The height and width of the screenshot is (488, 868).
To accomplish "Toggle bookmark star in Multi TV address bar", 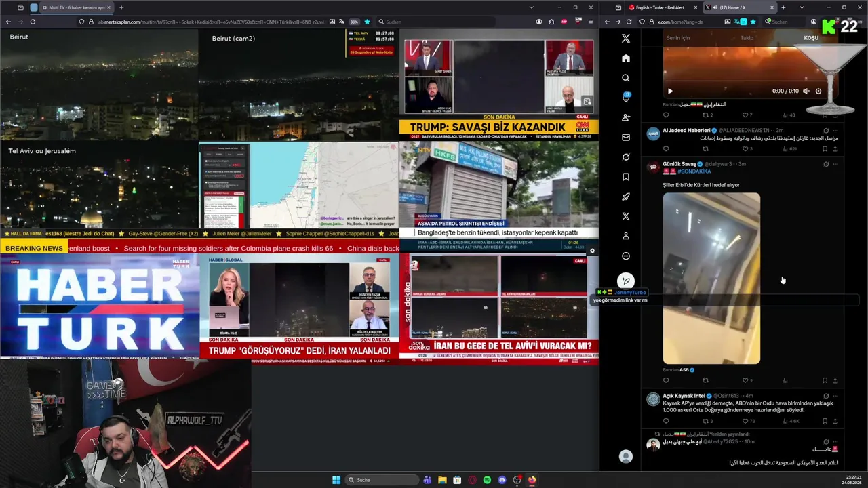I will click(x=367, y=22).
